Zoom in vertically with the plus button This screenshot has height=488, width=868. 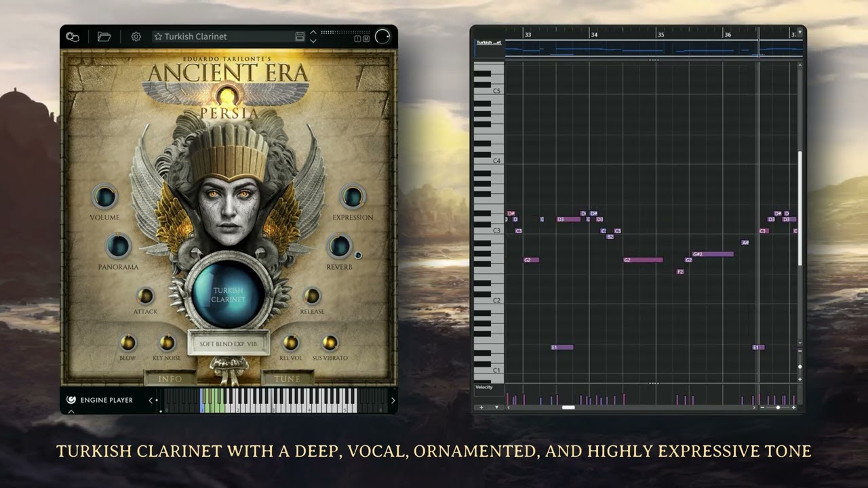click(800, 379)
